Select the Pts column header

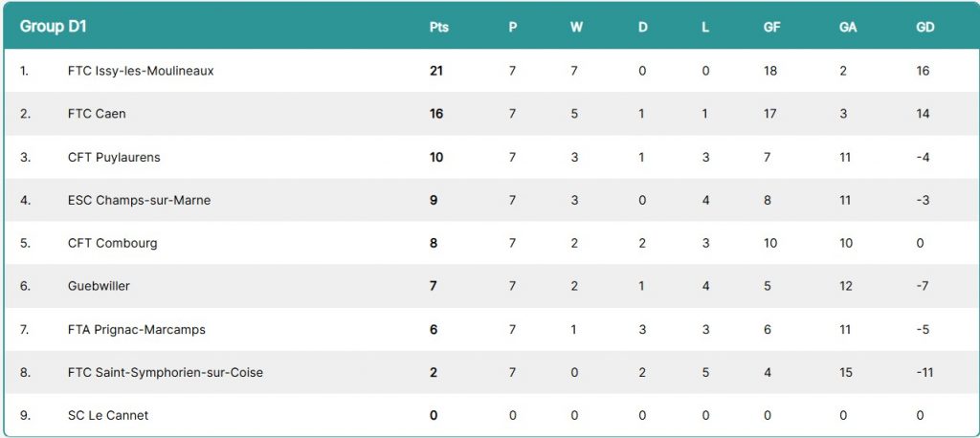pyautogui.click(x=438, y=28)
